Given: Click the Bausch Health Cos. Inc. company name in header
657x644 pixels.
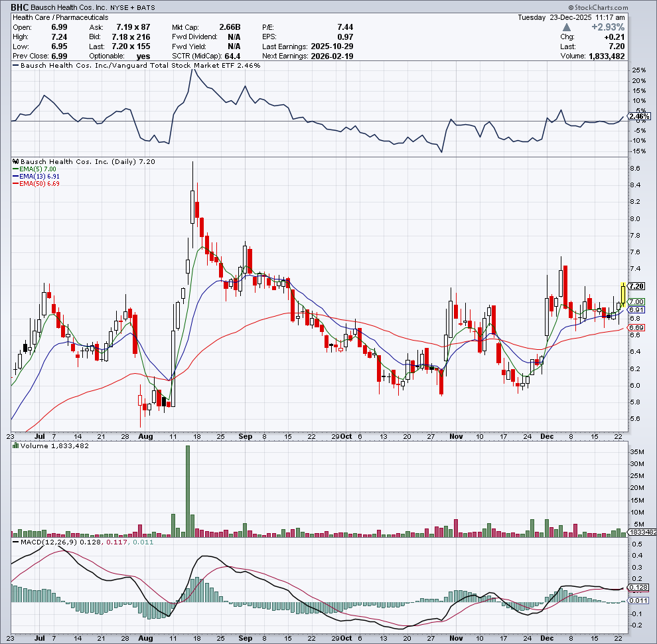Looking at the screenshot, I should pos(69,7).
